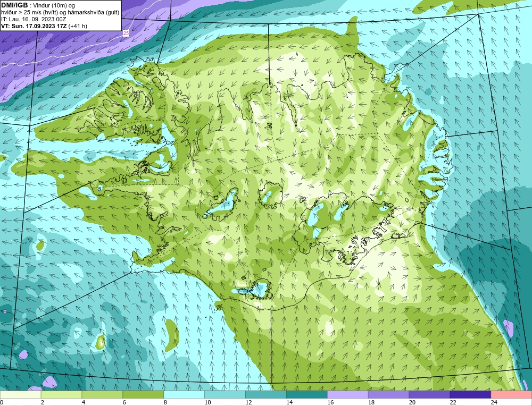The width and height of the screenshot is (532, 406).
Task: Click the DMI/IGB title text
Action: click(14, 5)
